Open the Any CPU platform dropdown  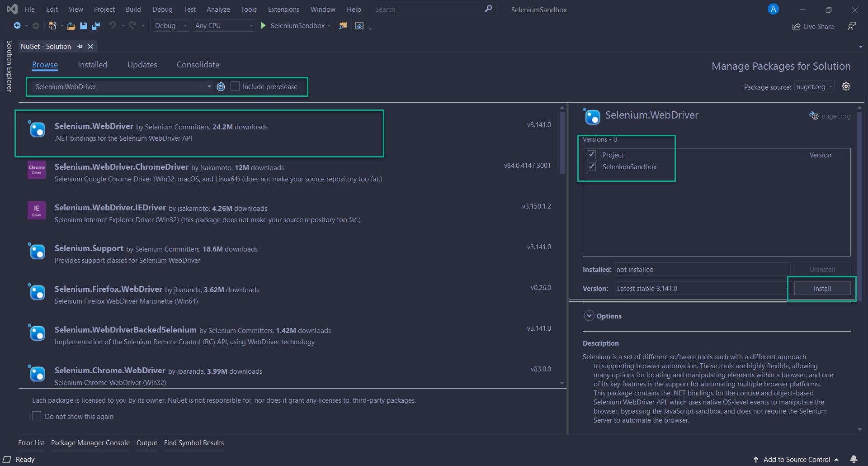(224, 26)
